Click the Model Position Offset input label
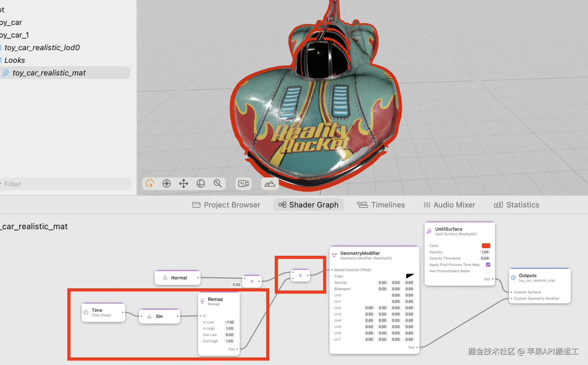The height and width of the screenshot is (365, 588). coord(352,270)
